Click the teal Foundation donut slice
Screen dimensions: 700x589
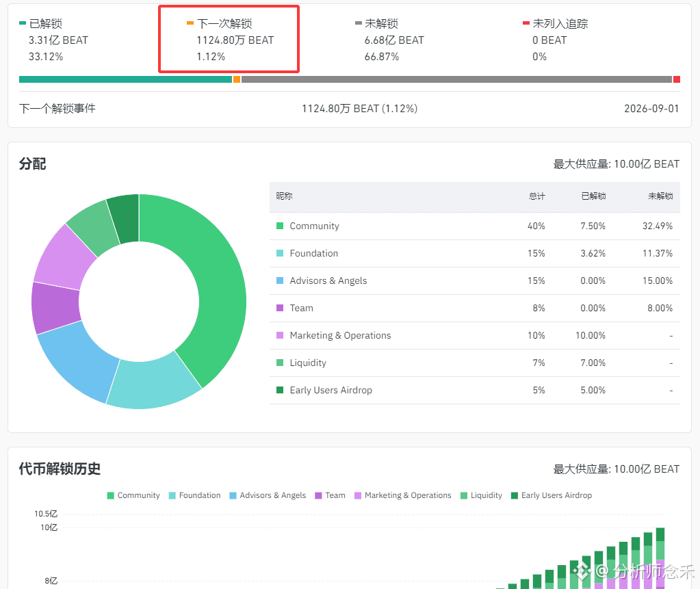(153, 384)
